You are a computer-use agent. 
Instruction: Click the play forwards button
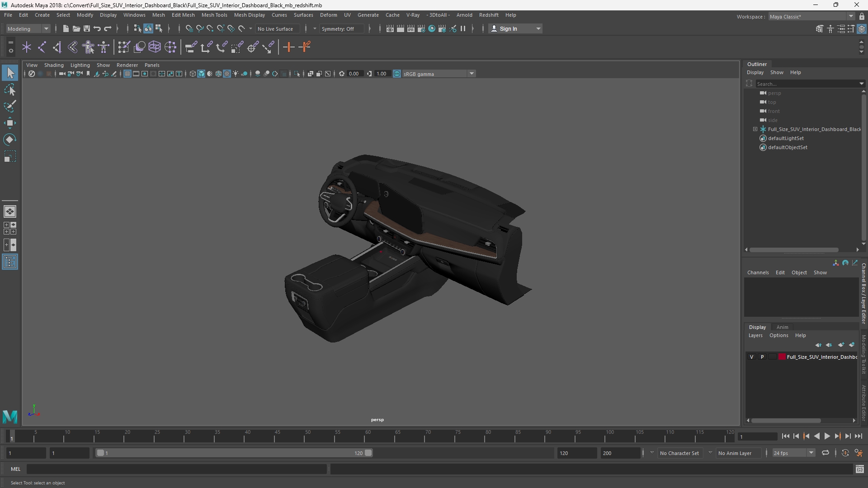827,436
